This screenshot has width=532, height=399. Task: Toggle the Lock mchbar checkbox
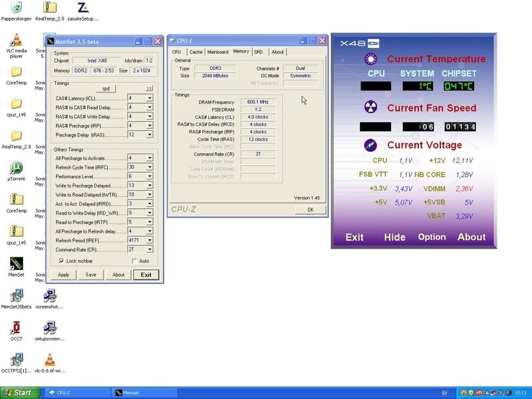[x=62, y=261]
